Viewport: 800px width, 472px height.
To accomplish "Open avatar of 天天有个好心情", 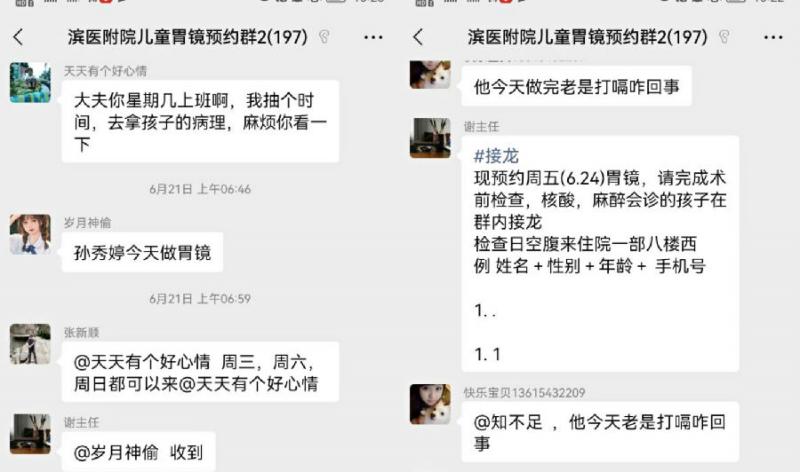I will pyautogui.click(x=30, y=83).
